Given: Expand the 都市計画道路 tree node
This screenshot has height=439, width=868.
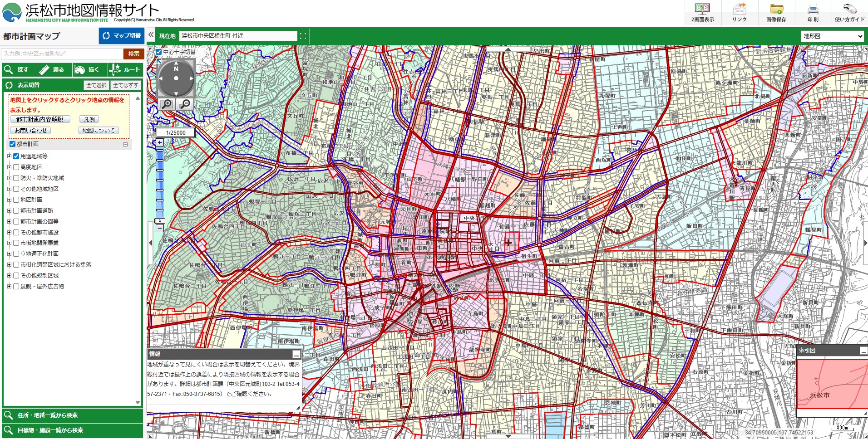Looking at the screenshot, I should coord(9,210).
